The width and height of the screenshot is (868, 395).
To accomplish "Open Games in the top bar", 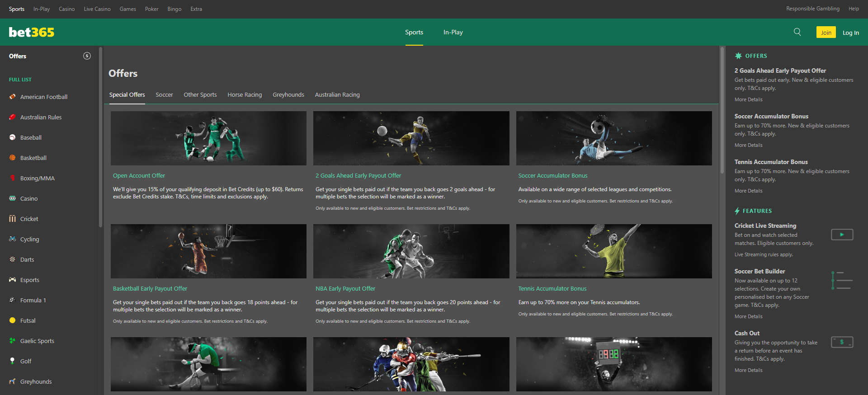I will click(x=128, y=9).
